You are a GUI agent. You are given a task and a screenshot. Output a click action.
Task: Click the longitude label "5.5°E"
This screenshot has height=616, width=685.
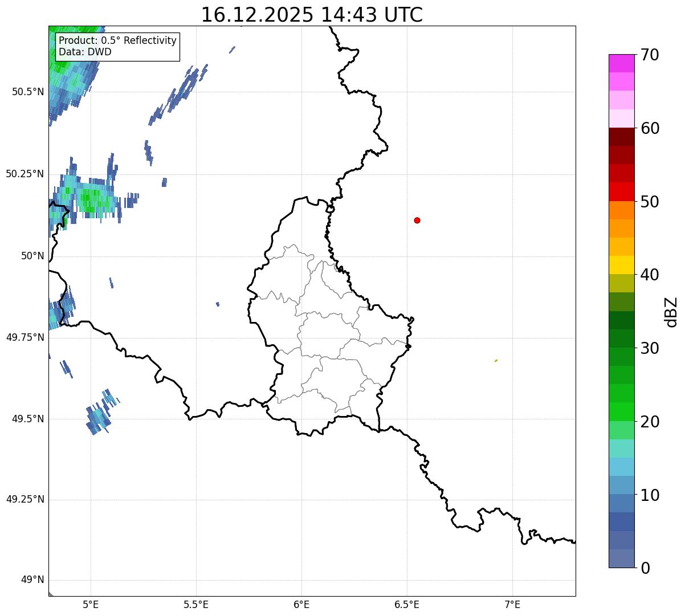click(x=196, y=604)
